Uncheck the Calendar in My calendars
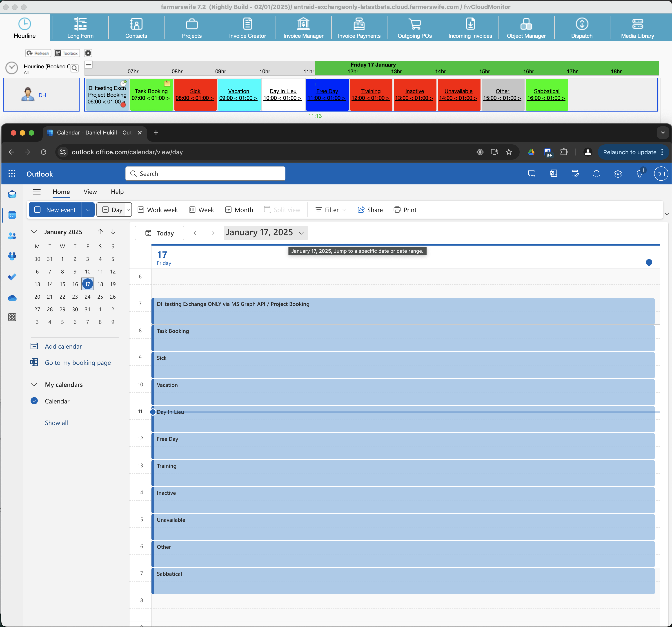The width and height of the screenshot is (672, 627). point(34,401)
